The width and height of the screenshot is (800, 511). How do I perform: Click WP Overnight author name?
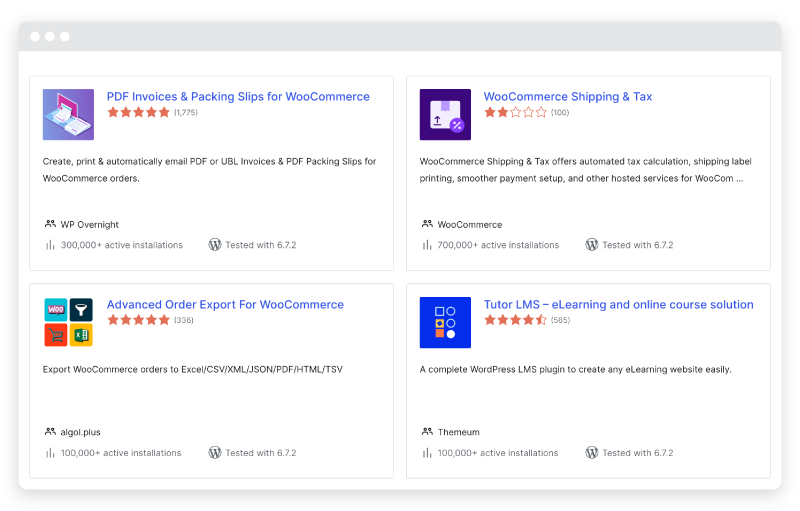89,225
